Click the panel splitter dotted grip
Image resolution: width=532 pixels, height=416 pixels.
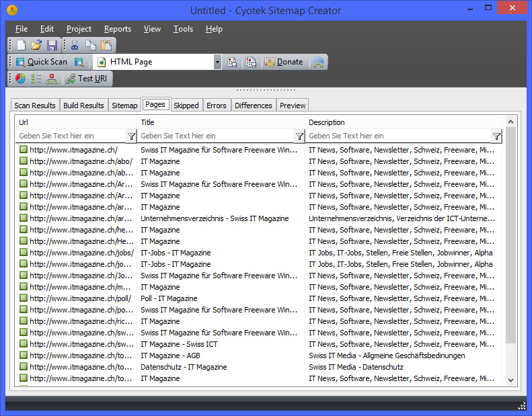pyautogui.click(x=266, y=90)
